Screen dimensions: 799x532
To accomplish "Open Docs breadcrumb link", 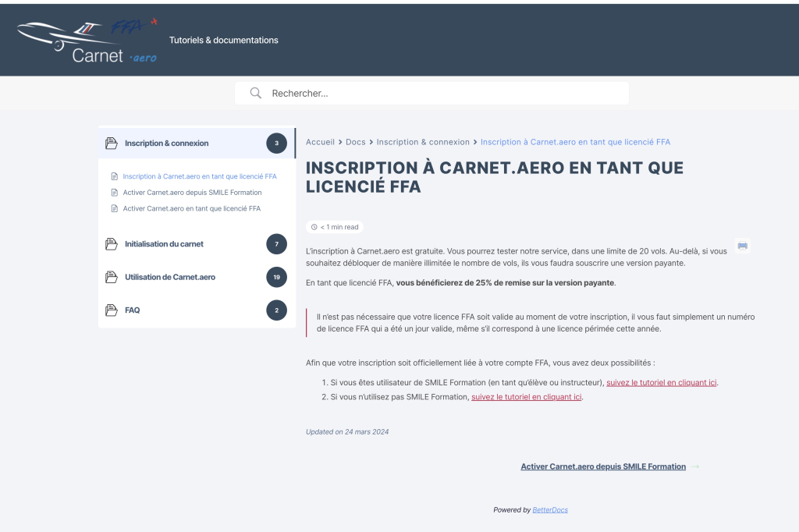I will [355, 142].
